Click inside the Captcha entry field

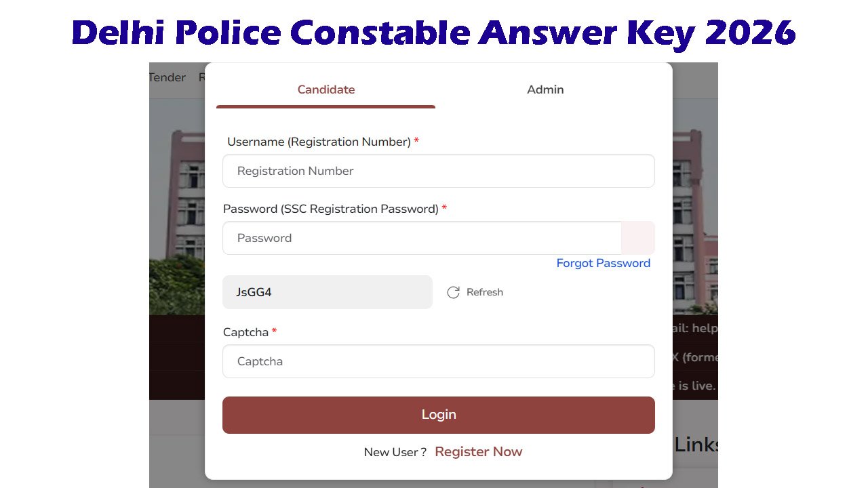point(438,361)
